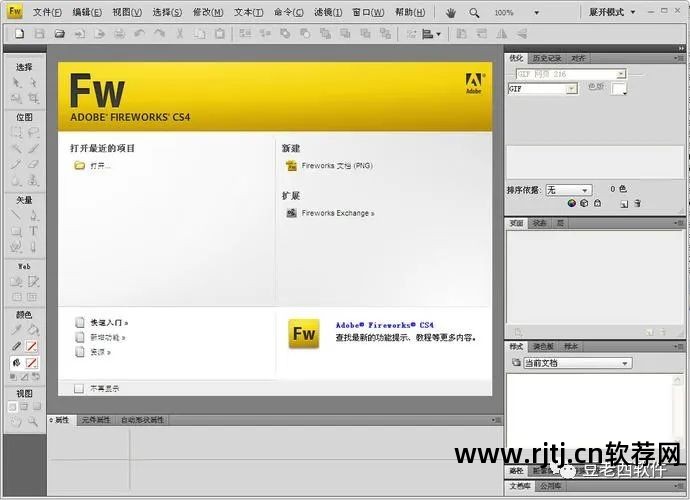Select the Crop tool
The image size is (690, 500).
(x=33, y=98)
